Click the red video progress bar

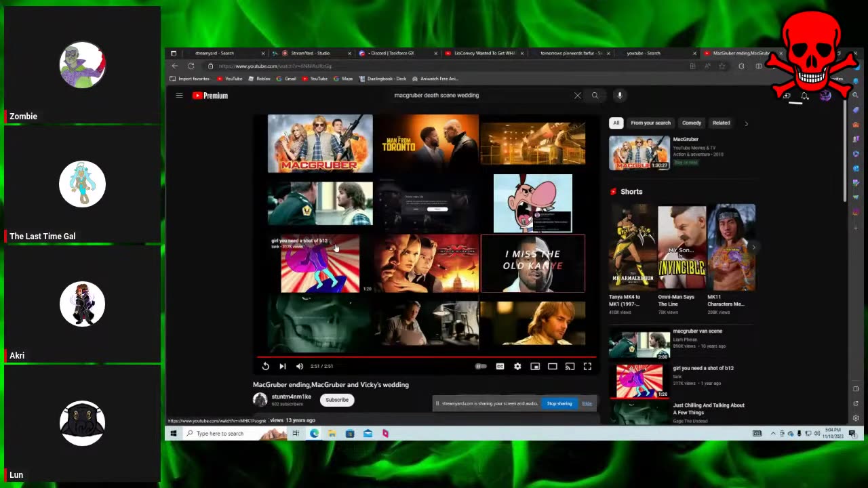[427, 357]
